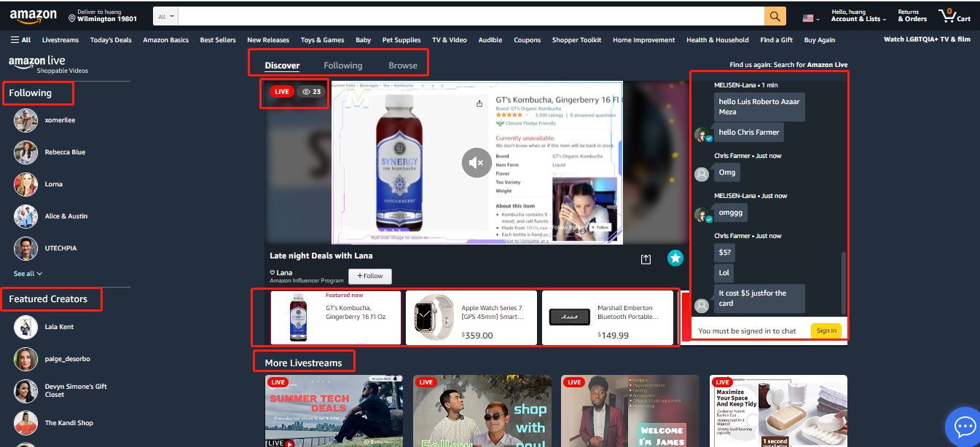Open Rebecca Blue's avatar
Image resolution: width=980 pixels, height=447 pixels.
point(26,152)
